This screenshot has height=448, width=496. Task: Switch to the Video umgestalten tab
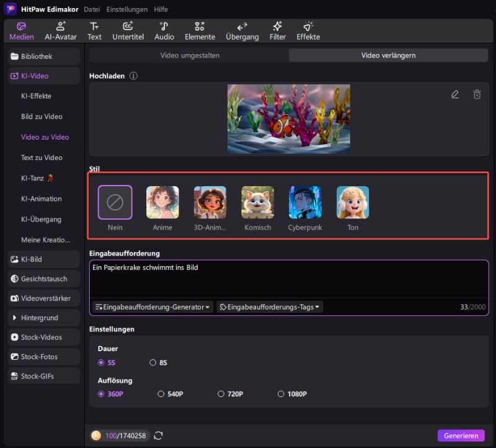coord(190,55)
